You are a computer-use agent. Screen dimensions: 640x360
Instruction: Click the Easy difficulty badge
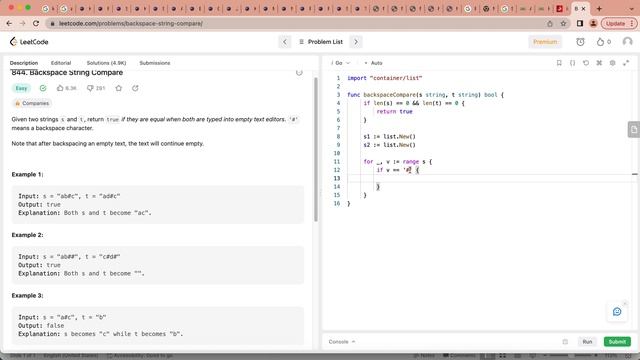21,88
